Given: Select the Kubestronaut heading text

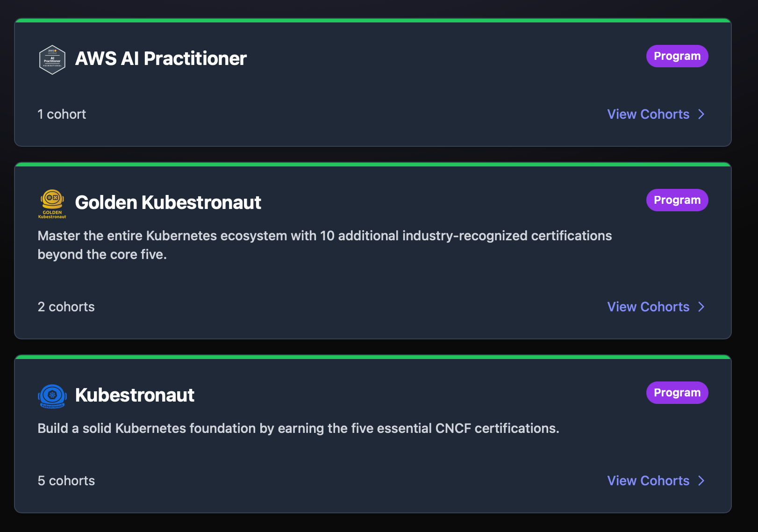Looking at the screenshot, I should click(x=135, y=395).
